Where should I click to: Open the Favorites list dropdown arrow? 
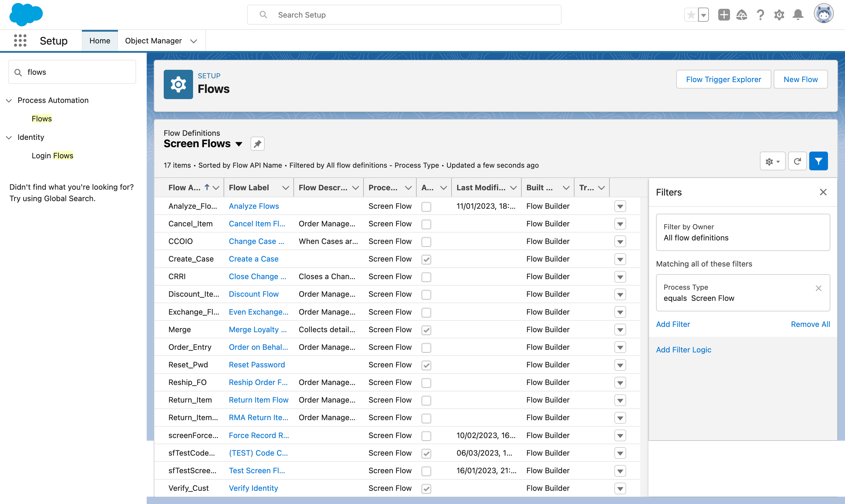click(x=704, y=15)
